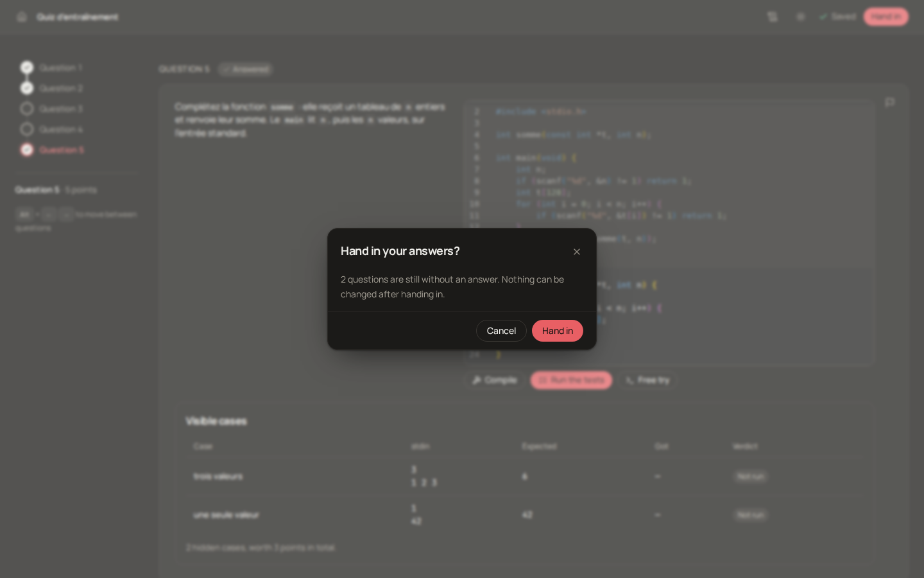Image resolution: width=924 pixels, height=578 pixels.
Task: Click the 'Hand in your answers?' heading
Action: coord(400,251)
